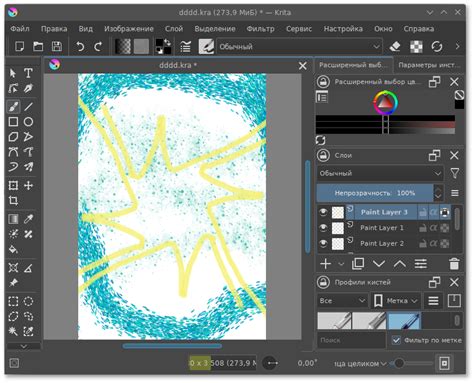Open the Файл menu

coord(20,29)
